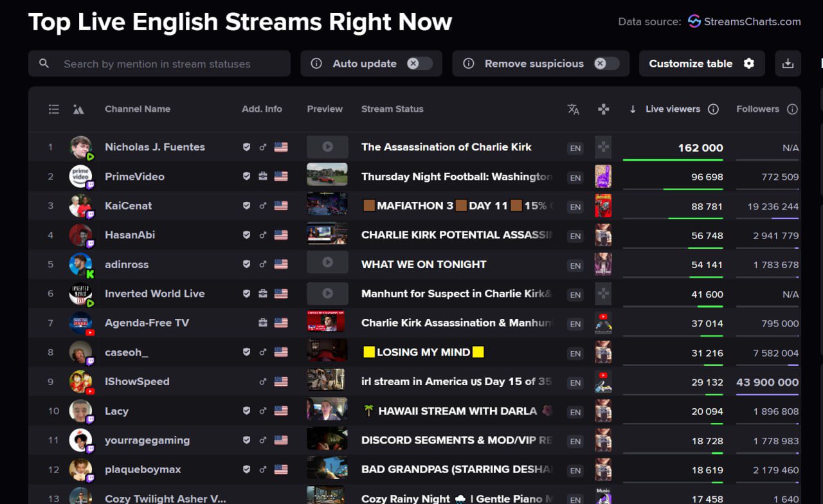
Task: Click the Channel Name column header
Action: pos(138,109)
